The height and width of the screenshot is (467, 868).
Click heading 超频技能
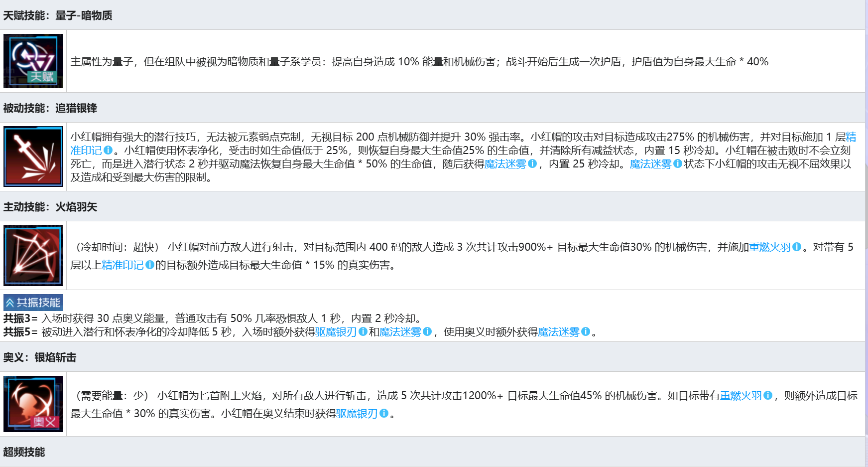24,452
